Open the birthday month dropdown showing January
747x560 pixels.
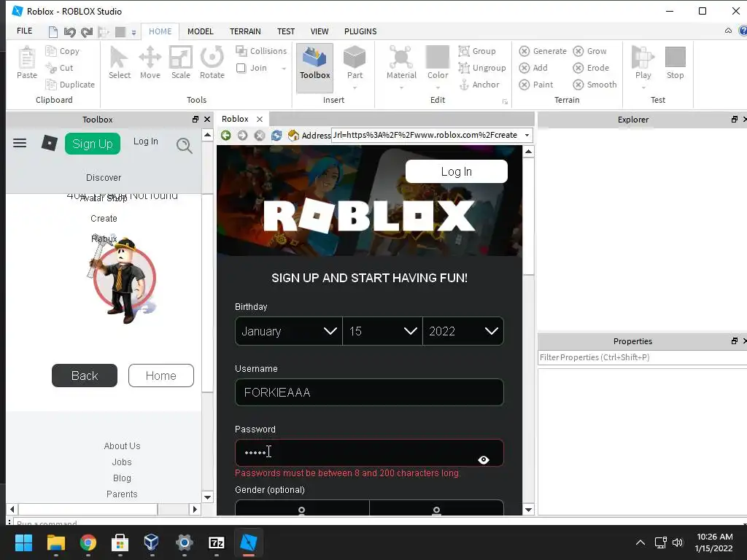click(x=289, y=331)
